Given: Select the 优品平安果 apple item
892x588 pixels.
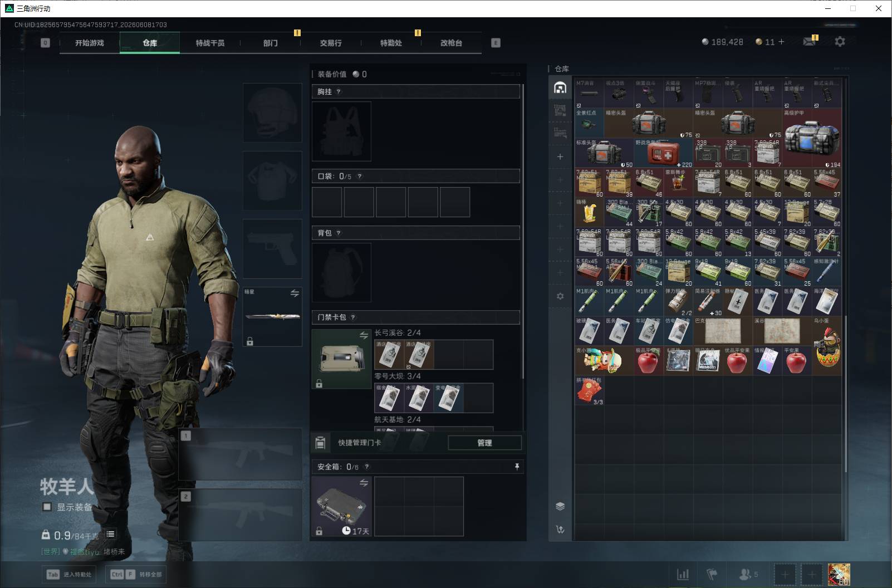Looking at the screenshot, I should click(737, 361).
